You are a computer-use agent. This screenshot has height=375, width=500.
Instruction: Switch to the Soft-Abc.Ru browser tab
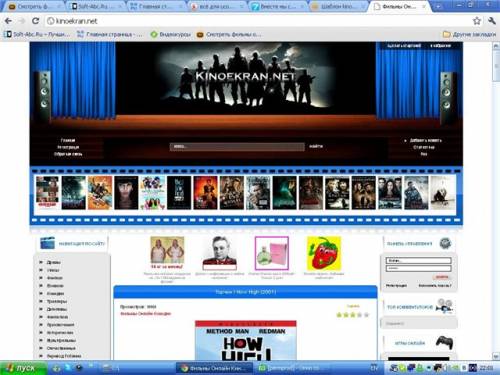point(96,6)
